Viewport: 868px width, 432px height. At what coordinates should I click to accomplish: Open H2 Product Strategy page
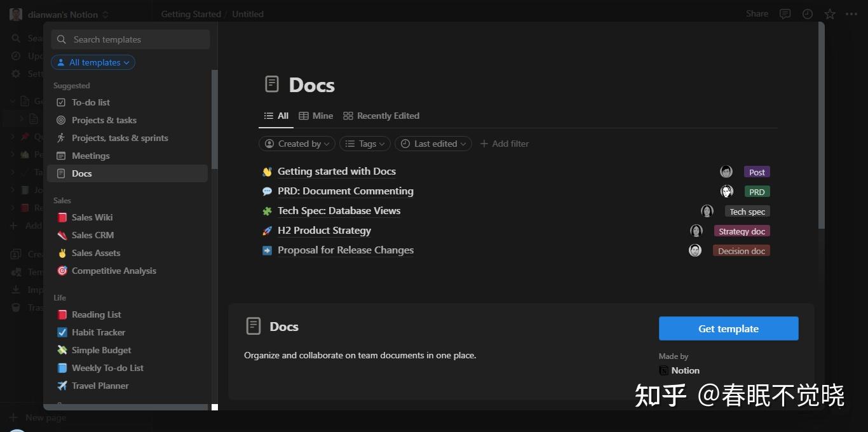tap(325, 231)
